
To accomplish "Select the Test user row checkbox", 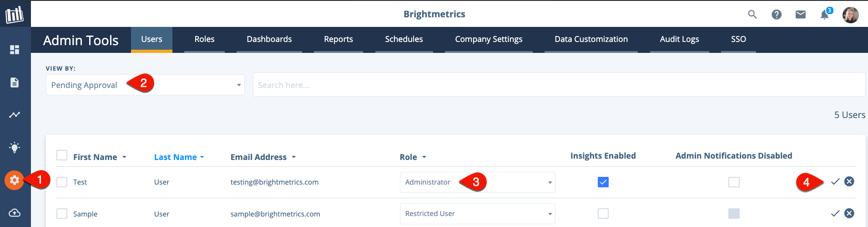I will click(x=62, y=182).
